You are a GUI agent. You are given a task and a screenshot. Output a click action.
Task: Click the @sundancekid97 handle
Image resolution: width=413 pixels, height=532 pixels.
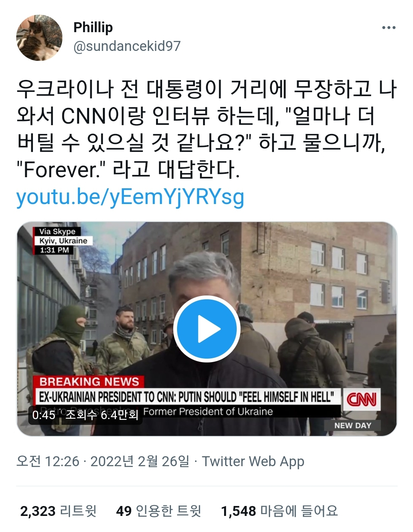click(127, 46)
